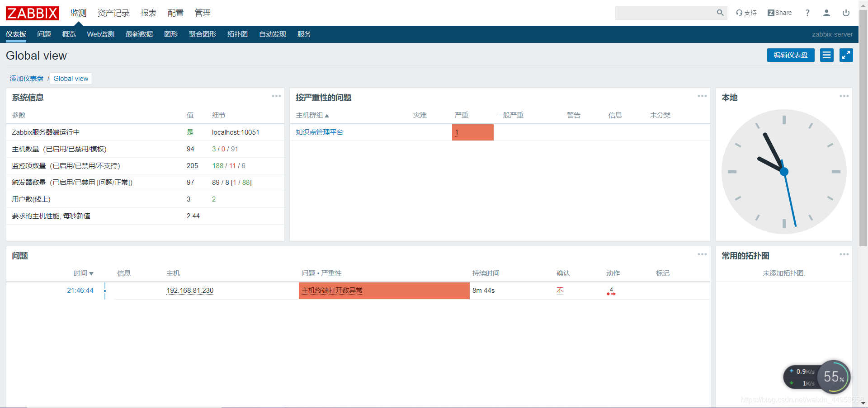Sort by 主机群组 column header
Screen dimensions: 868x408
pyautogui.click(x=312, y=115)
